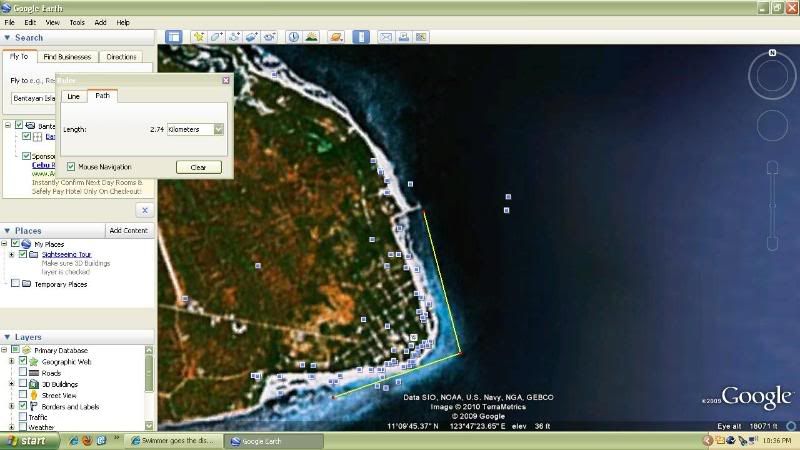Viewport: 800px width, 450px height.
Task: Click the Geographic Web star layer icon
Action: pos(34,361)
